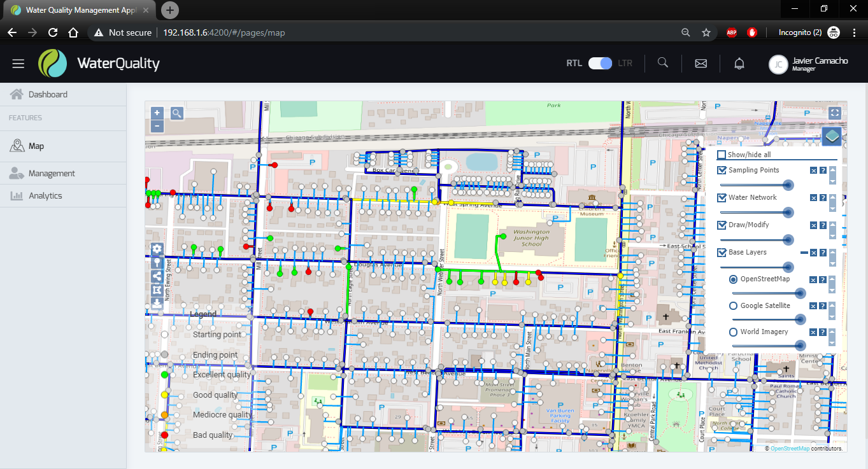Screen dimensions: 868x469
Task: Select the polygon draw map tool
Action: tap(157, 290)
